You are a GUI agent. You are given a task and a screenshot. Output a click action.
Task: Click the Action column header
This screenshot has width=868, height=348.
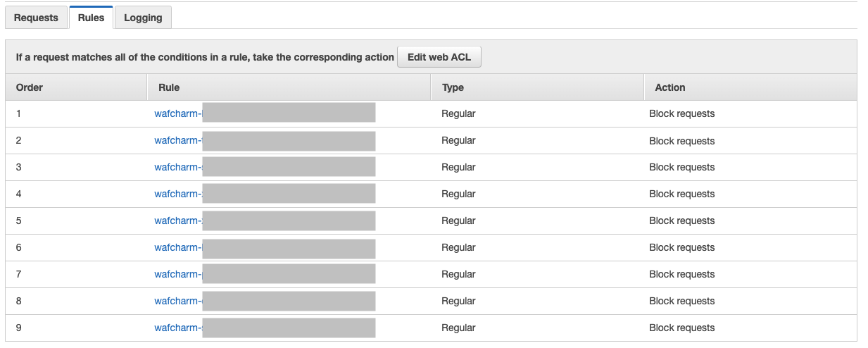pos(669,87)
